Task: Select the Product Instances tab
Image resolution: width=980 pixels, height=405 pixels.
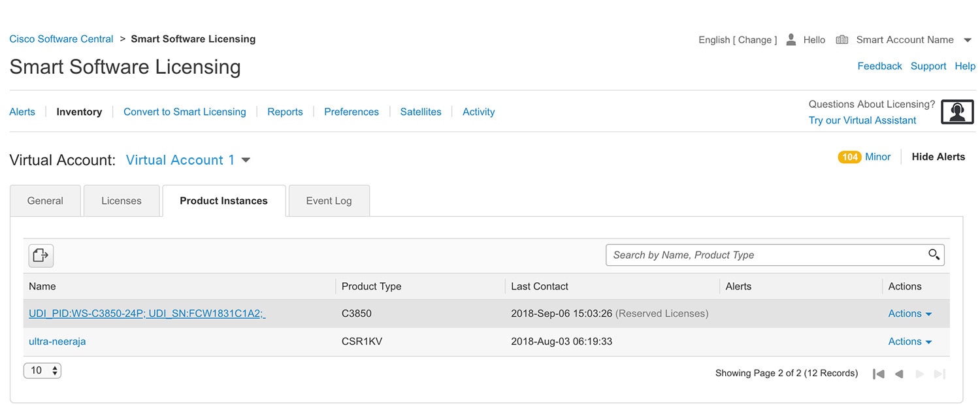Action: click(224, 201)
